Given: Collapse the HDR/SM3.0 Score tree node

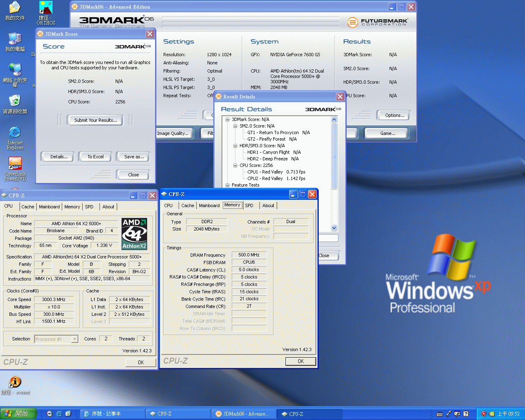Looking at the screenshot, I should [235, 146].
